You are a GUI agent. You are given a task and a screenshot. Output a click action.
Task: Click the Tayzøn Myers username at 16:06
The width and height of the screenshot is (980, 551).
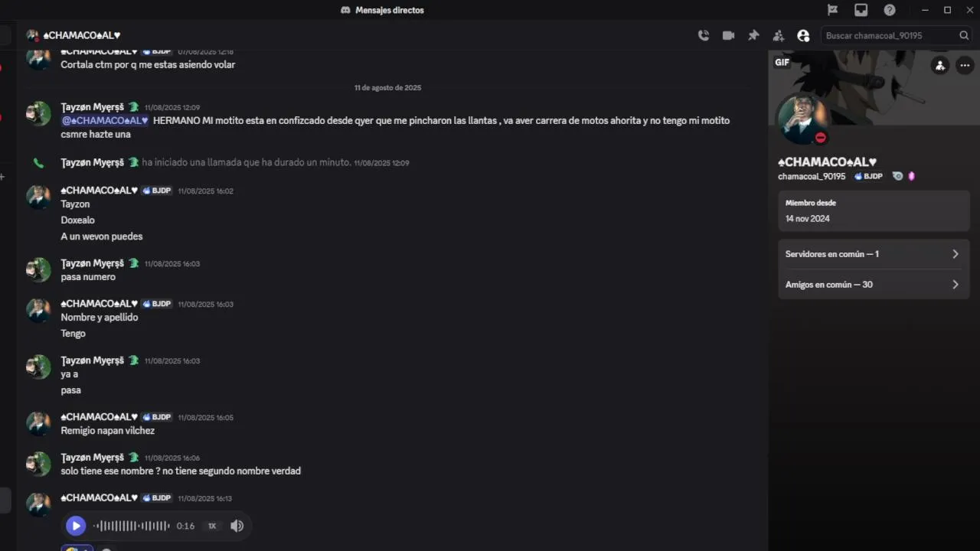[92, 457]
